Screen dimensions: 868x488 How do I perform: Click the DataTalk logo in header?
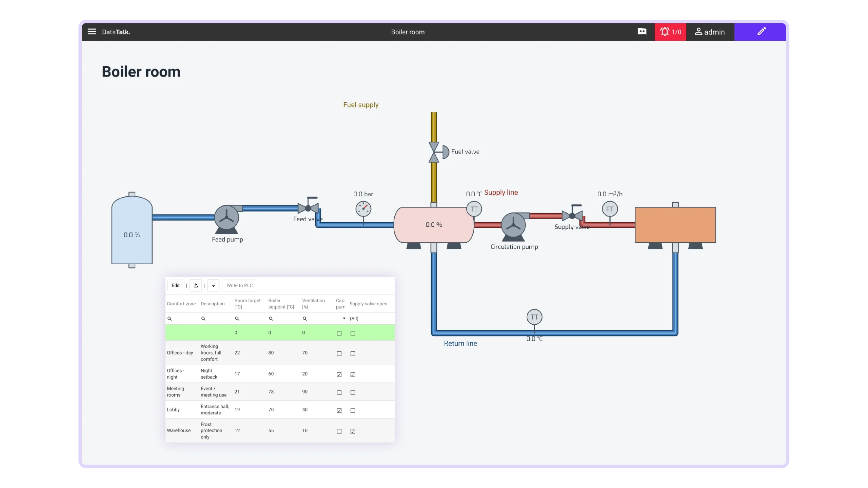pos(116,32)
